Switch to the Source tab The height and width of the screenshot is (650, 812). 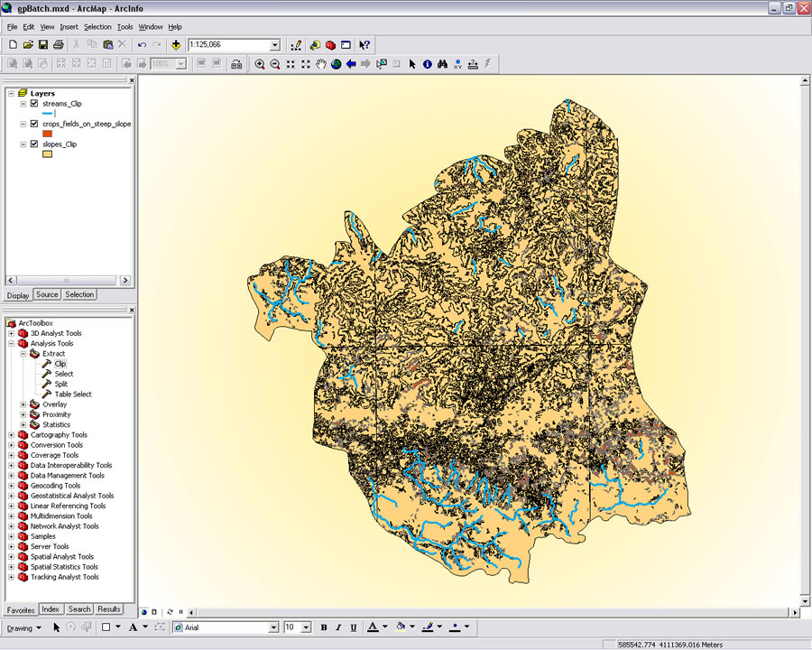47,294
